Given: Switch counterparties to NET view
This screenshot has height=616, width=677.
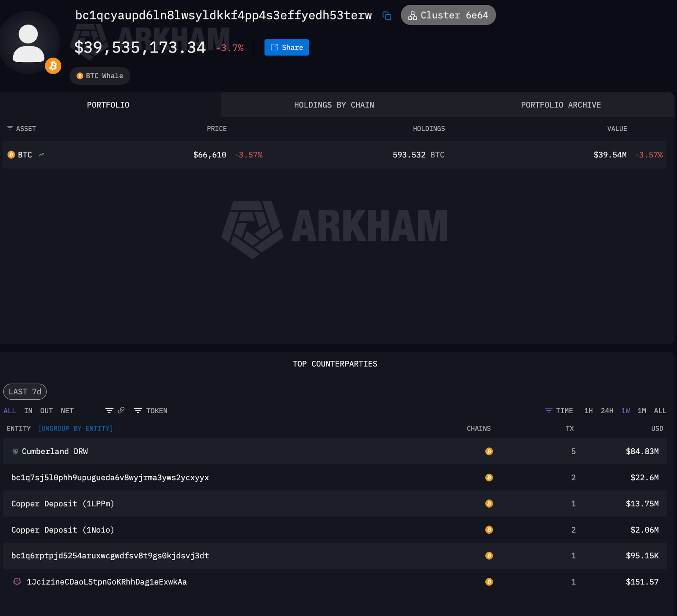Looking at the screenshot, I should 67,411.
